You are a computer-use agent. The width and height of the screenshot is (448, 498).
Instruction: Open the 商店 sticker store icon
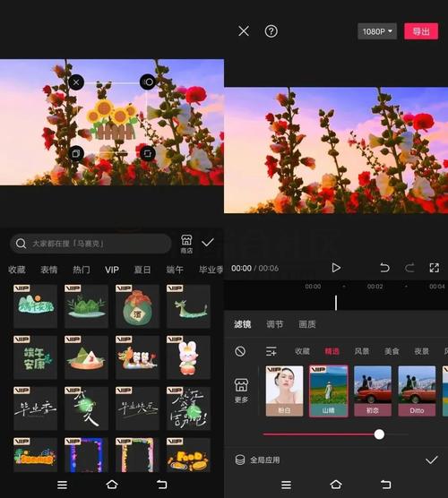pos(186,244)
